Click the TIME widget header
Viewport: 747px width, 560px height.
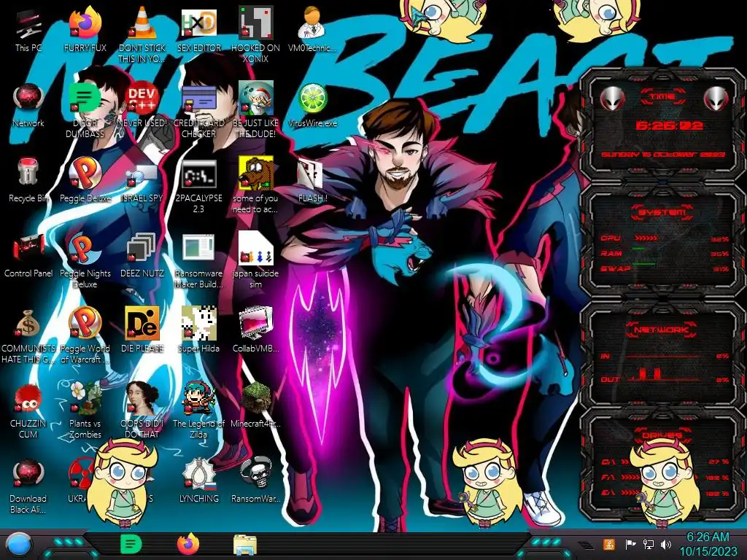(x=662, y=97)
